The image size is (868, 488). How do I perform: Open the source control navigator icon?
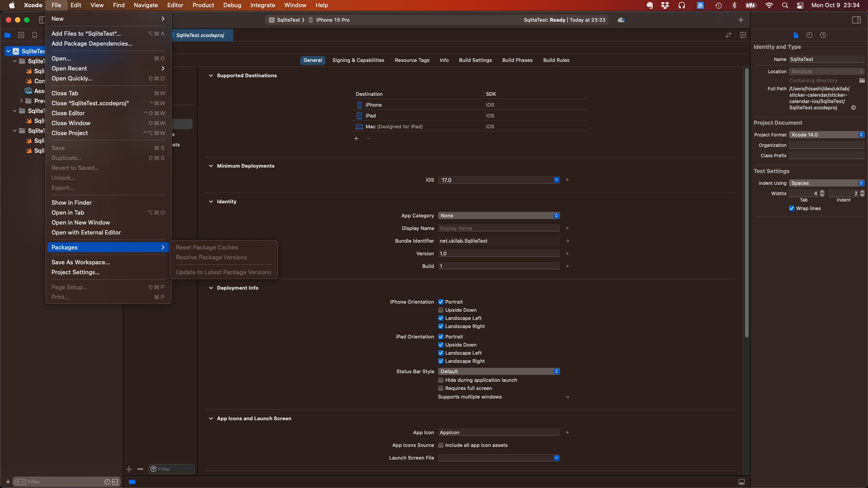coord(21,35)
